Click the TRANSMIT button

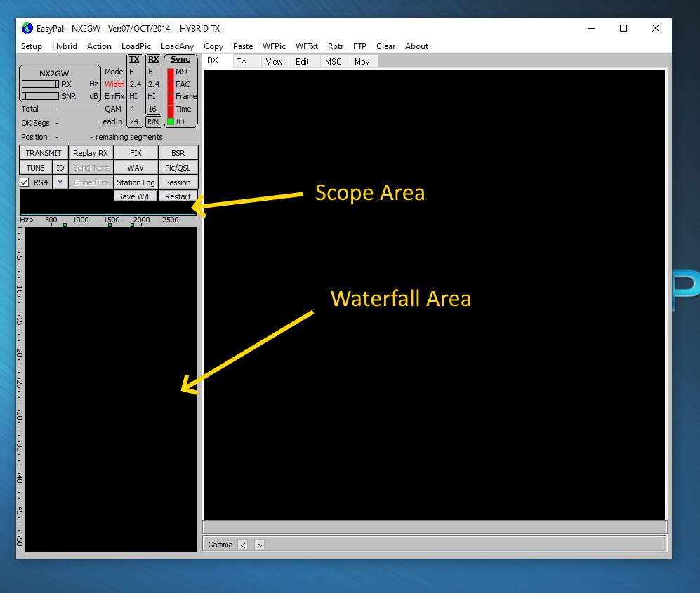click(x=44, y=153)
